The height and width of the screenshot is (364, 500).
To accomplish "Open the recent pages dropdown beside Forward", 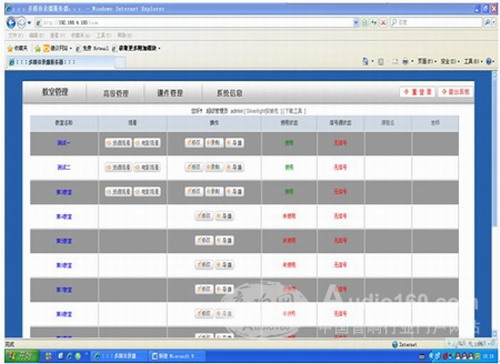I will pyautogui.click(x=29, y=23).
